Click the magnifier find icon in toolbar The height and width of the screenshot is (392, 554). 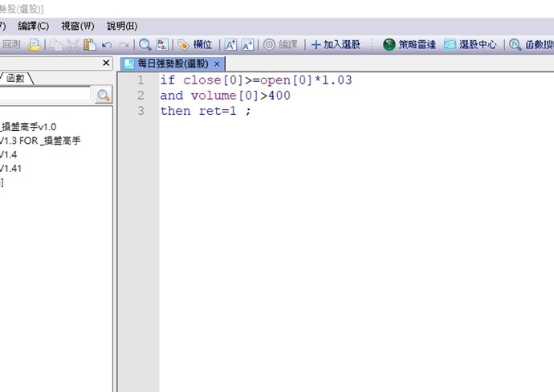145,45
